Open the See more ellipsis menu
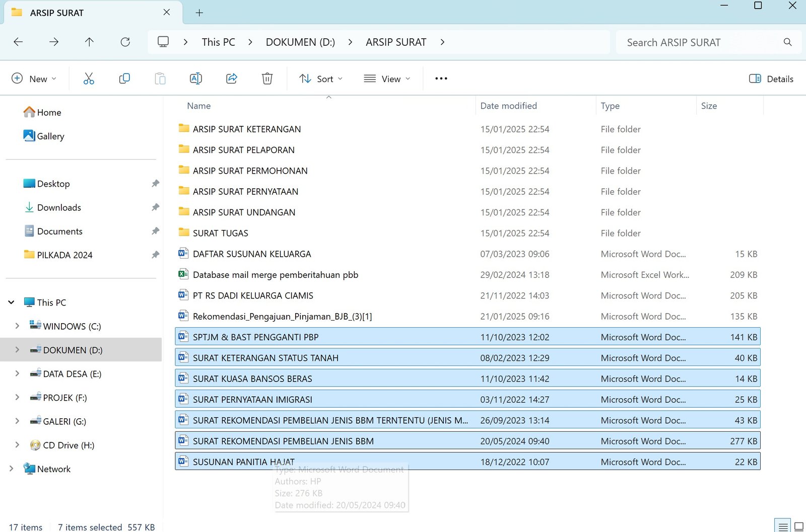Viewport: 806px width, 532px height. pos(441,79)
